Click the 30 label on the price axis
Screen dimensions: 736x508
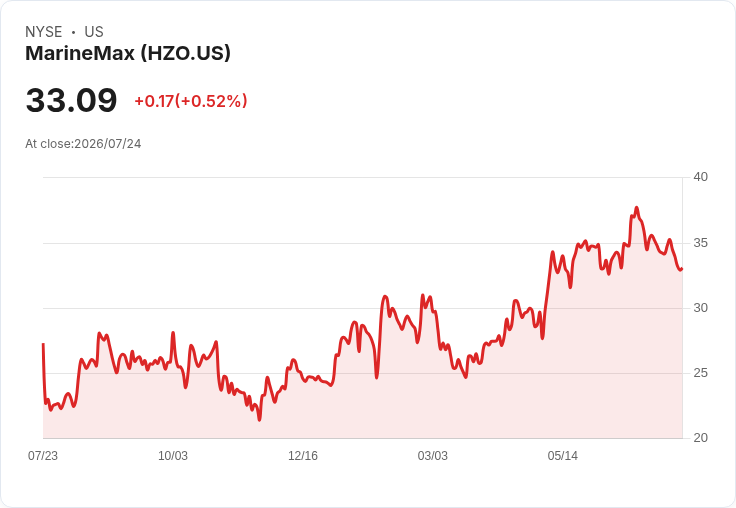(701, 308)
